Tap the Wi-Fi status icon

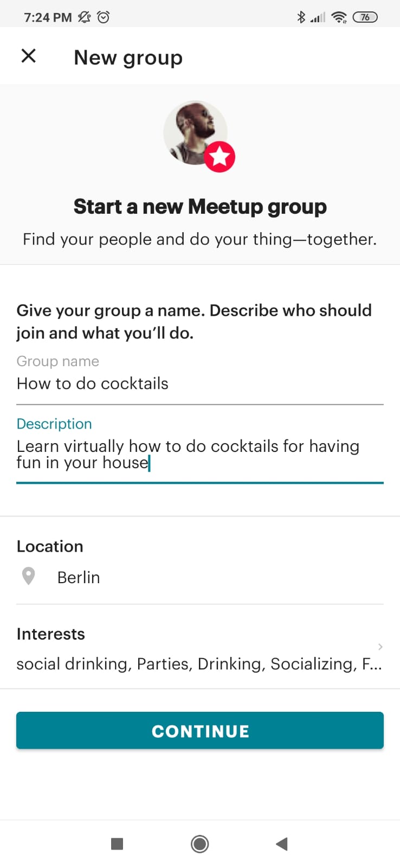pos(339,17)
